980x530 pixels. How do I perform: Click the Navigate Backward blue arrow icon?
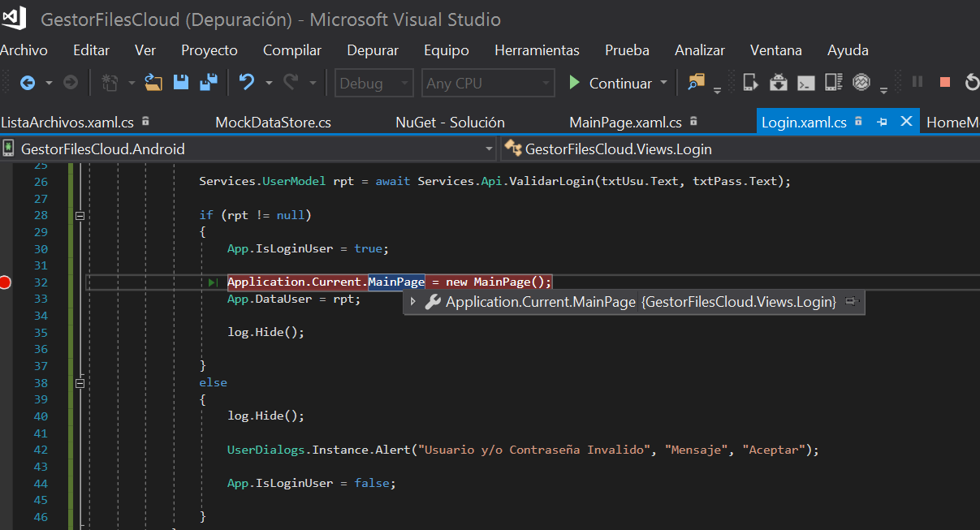(x=28, y=82)
